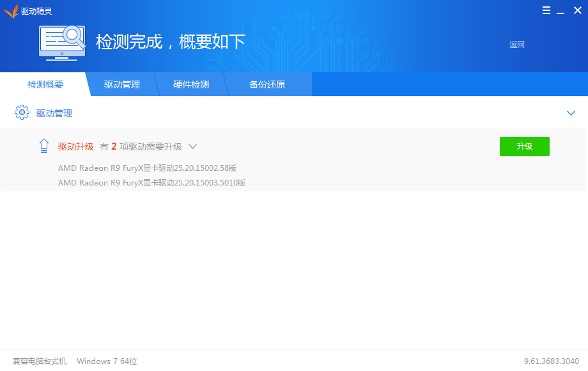Viewport: 588px width, 371px height.
Task: Click the red 驱动升级 label
Action: click(x=75, y=146)
